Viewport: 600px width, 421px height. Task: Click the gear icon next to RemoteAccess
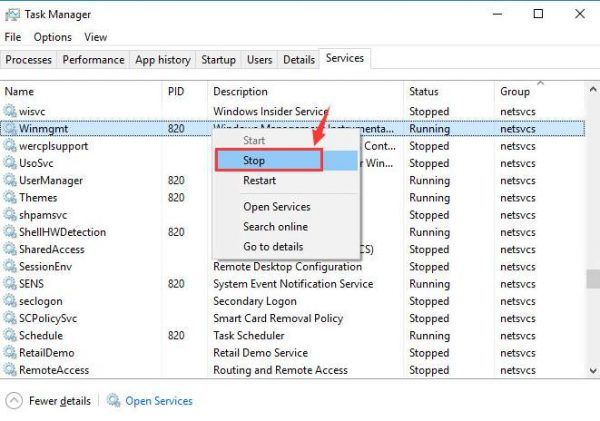11,370
